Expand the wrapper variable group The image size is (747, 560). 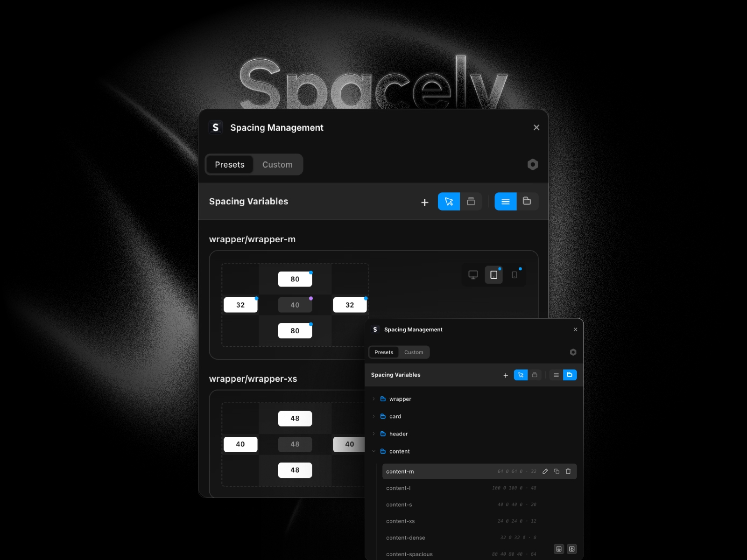click(x=374, y=399)
